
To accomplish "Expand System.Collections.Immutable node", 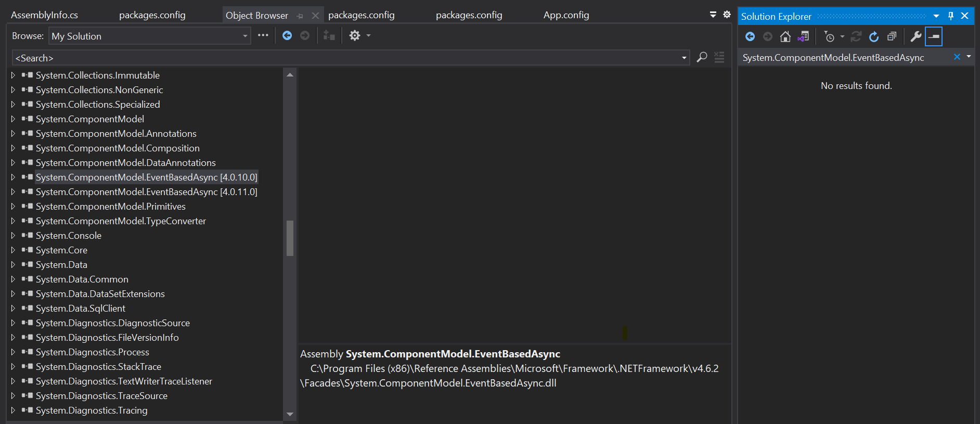I will pos(13,75).
